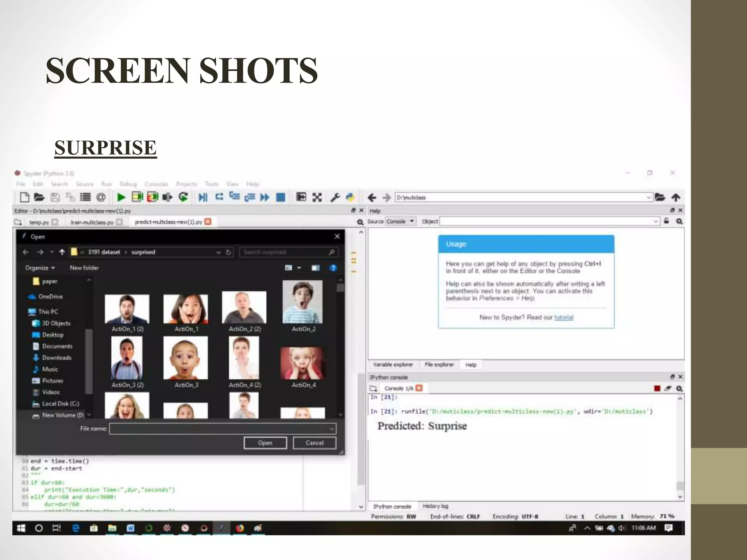Click Fullscreen mode arrows icon
Image resolution: width=747 pixels, height=560 pixels.
click(317, 197)
